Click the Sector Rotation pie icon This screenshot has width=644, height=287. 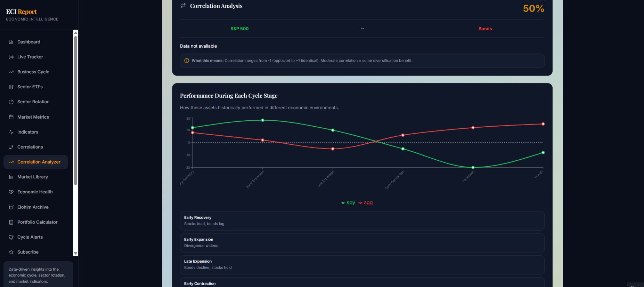coord(11,102)
